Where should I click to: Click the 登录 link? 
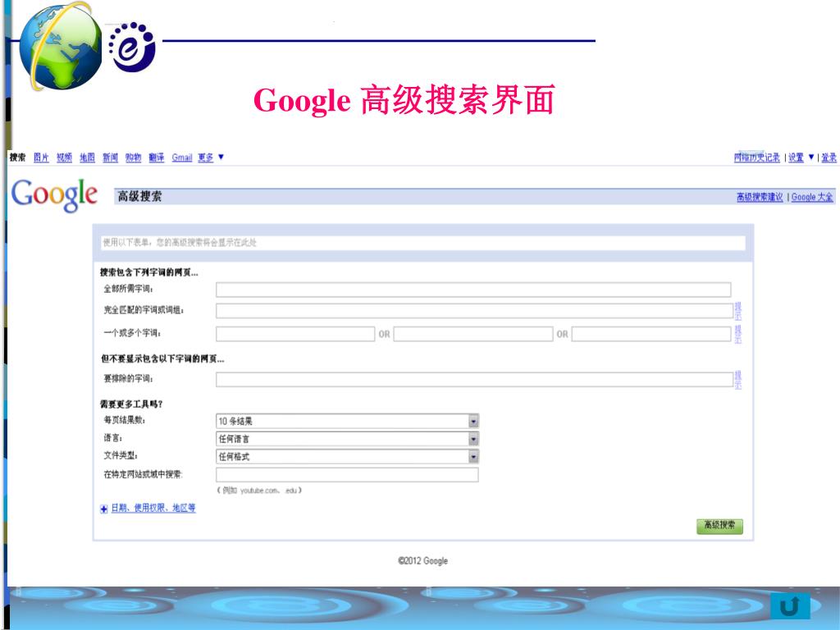tap(829, 157)
